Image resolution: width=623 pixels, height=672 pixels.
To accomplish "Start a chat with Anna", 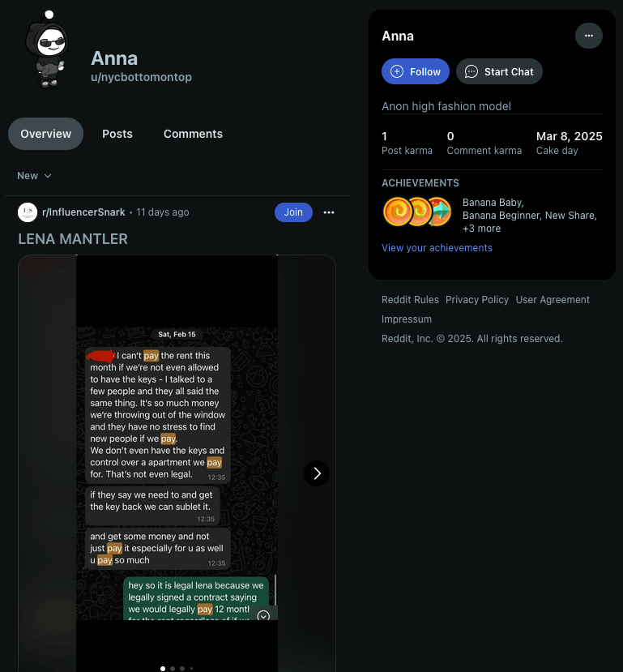I will (499, 71).
